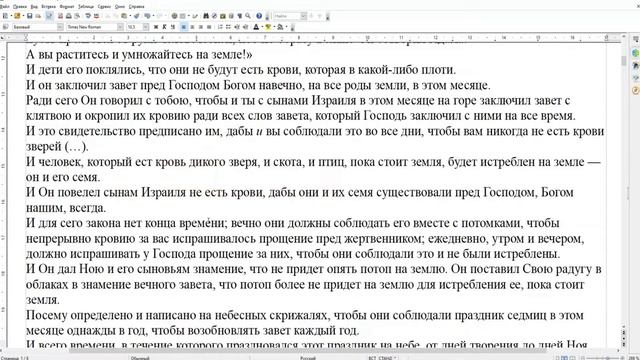This screenshot has height=360, width=640.
Task: Click the vertical scrollbar track
Action: (624, 184)
